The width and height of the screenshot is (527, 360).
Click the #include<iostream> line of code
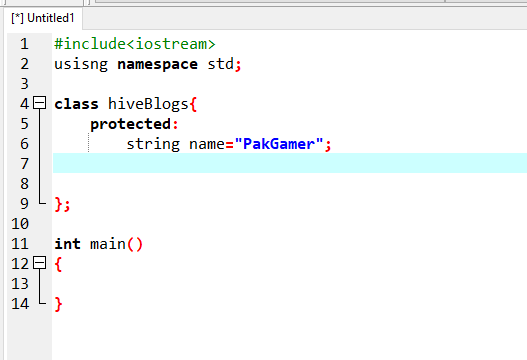135,44
